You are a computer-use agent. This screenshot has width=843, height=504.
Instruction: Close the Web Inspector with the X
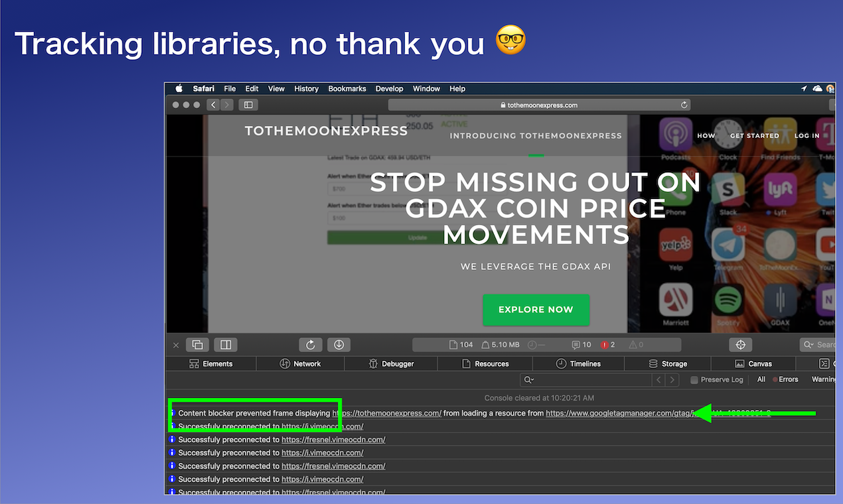tap(176, 345)
